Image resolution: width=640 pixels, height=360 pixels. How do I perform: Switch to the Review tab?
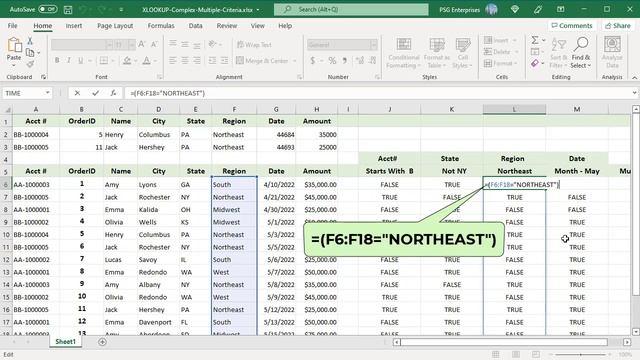click(x=227, y=26)
